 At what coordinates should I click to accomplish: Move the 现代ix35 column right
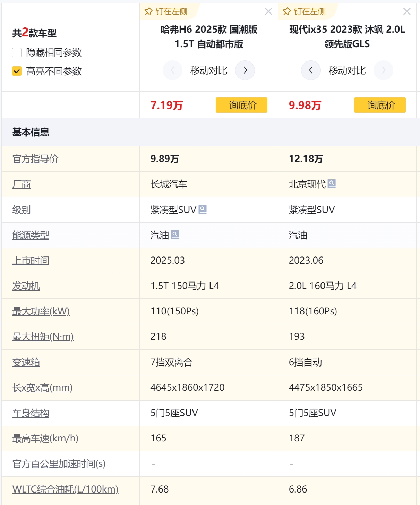coord(383,70)
